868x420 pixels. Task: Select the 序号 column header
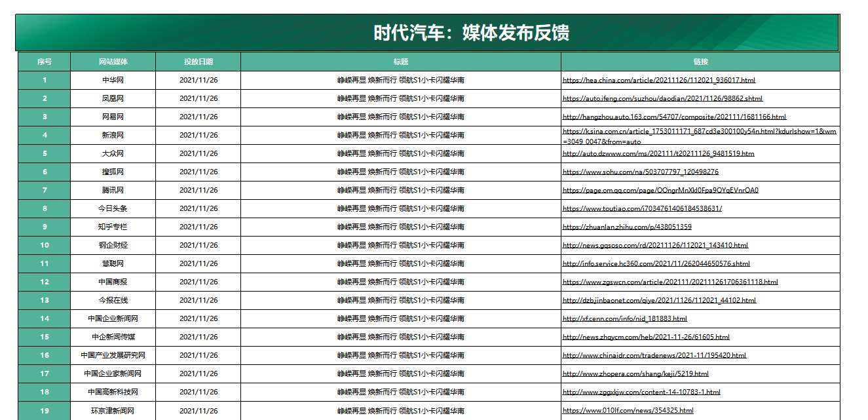click(44, 62)
